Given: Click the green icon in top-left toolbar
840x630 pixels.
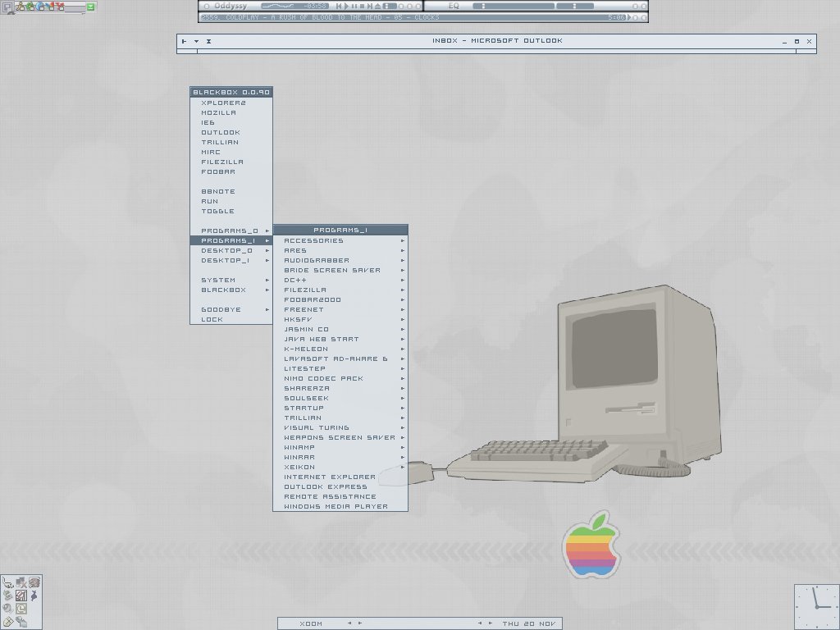Looking at the screenshot, I should pos(30,7).
